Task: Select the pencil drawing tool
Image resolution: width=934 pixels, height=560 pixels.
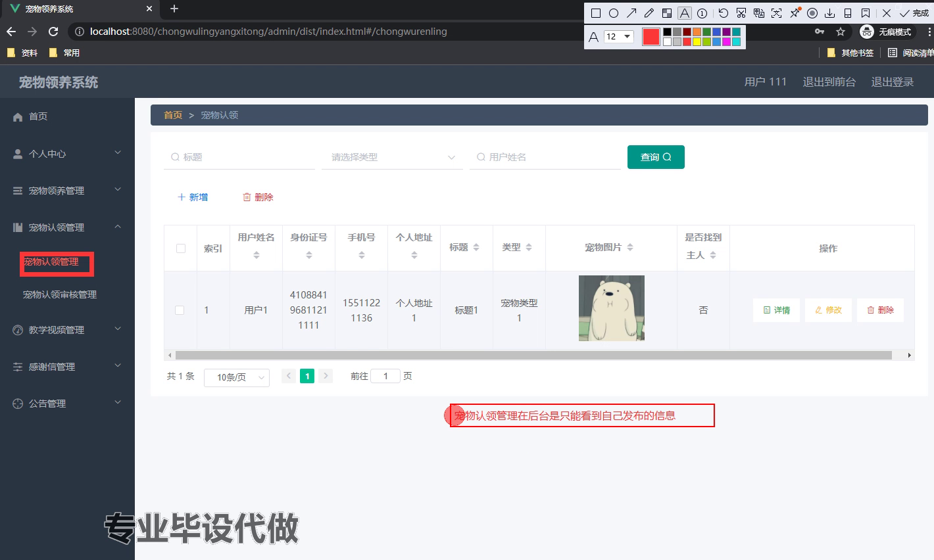Action: (x=649, y=13)
